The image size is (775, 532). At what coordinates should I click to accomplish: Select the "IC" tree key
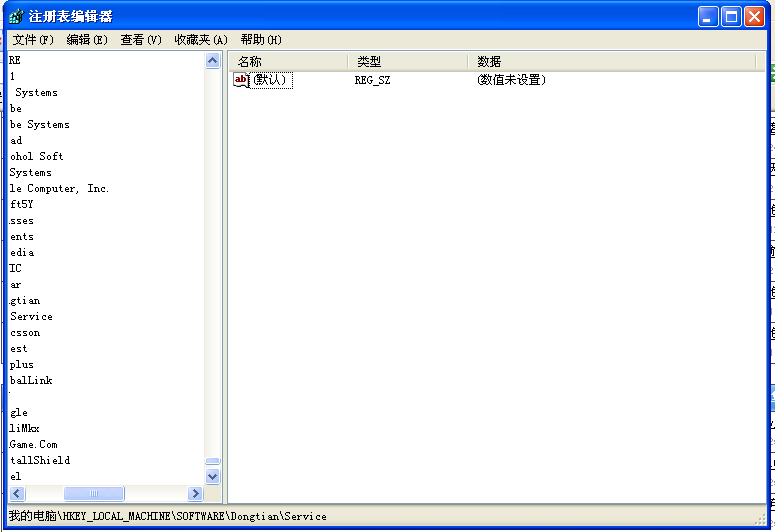[x=15, y=268]
